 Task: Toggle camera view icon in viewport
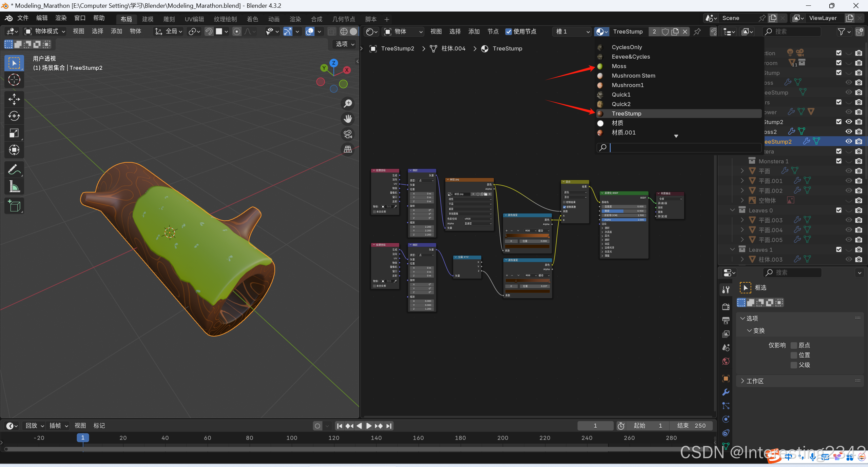348,134
